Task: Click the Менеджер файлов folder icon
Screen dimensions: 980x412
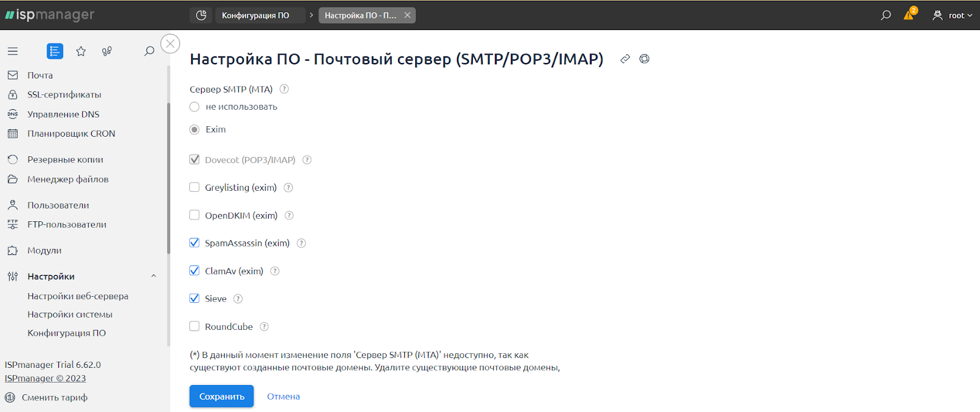Action: 13,179
